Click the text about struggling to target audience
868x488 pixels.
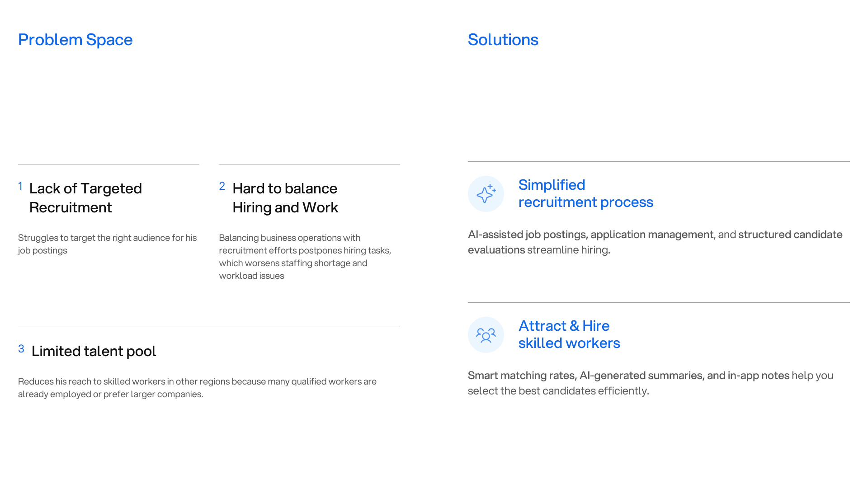pyautogui.click(x=108, y=244)
